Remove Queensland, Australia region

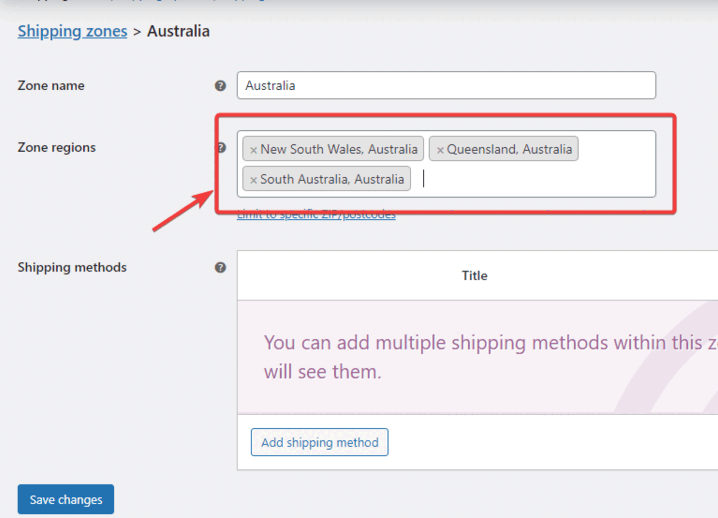point(440,150)
